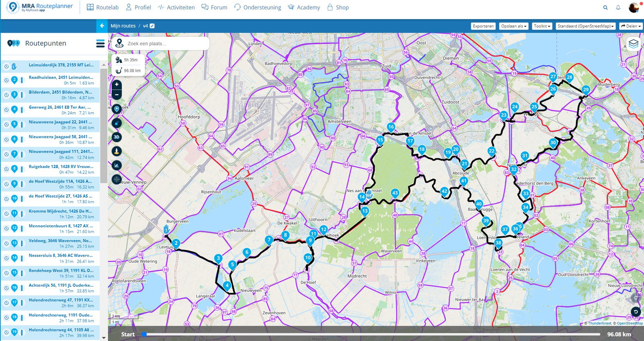
Task: Toggle the bar marker on Mennonietenbuurt 8 row
Action: (22, 228)
